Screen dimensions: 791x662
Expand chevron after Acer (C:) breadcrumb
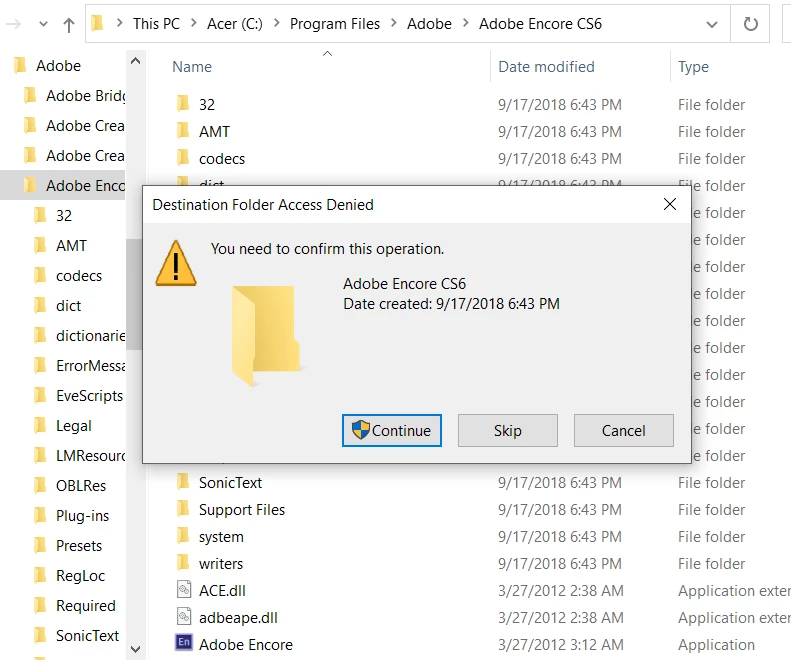pos(276,23)
